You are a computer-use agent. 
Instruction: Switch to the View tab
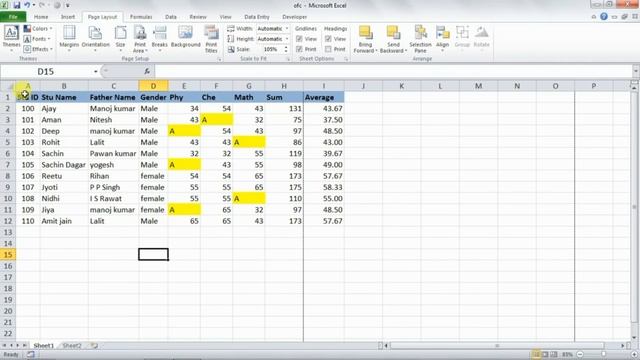click(x=225, y=17)
